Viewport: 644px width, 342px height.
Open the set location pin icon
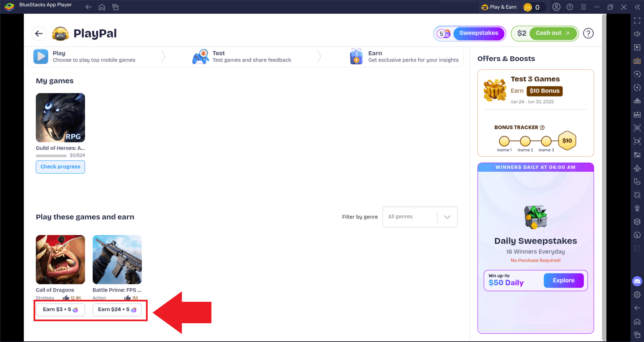tap(637, 208)
